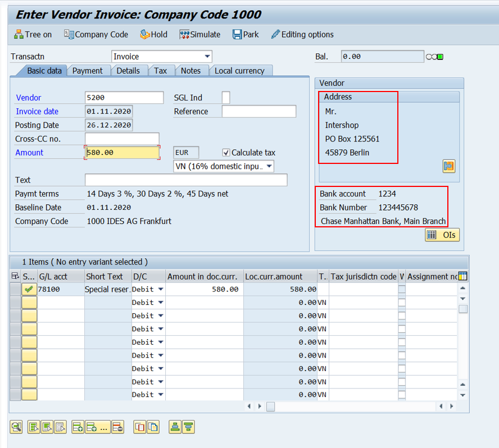The height and width of the screenshot is (448, 499).
Task: Click G/L account cell 78100
Action: click(x=61, y=289)
